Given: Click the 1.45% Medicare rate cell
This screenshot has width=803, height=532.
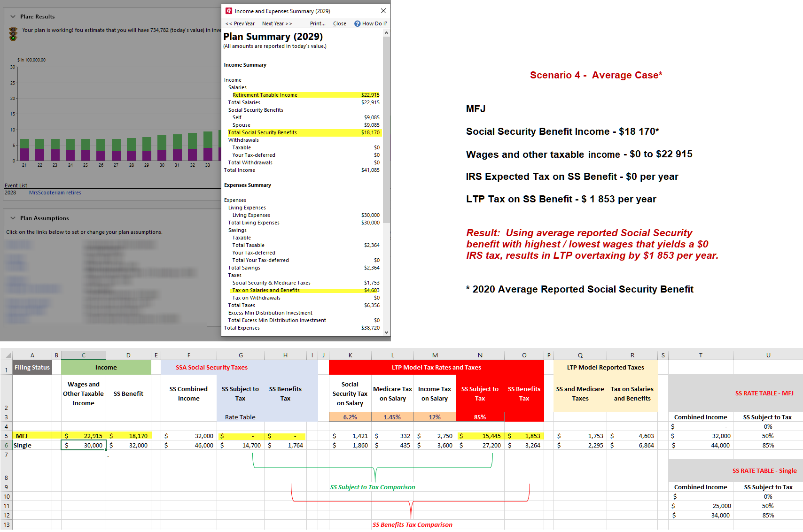Looking at the screenshot, I should pos(392,417).
